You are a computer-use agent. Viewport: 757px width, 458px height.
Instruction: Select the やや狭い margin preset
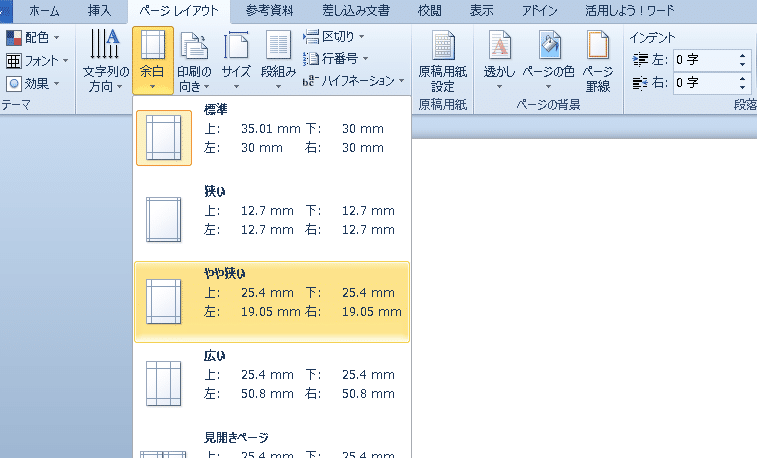[x=271, y=301]
